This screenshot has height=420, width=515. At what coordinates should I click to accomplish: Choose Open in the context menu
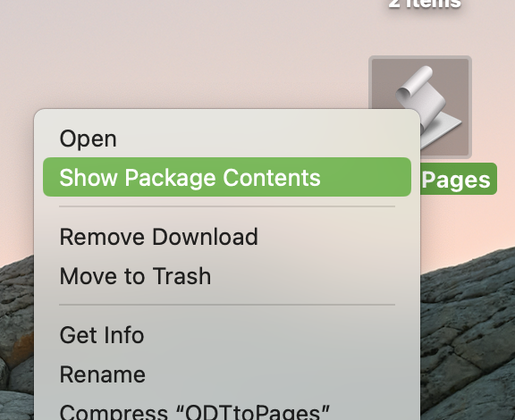(226, 139)
